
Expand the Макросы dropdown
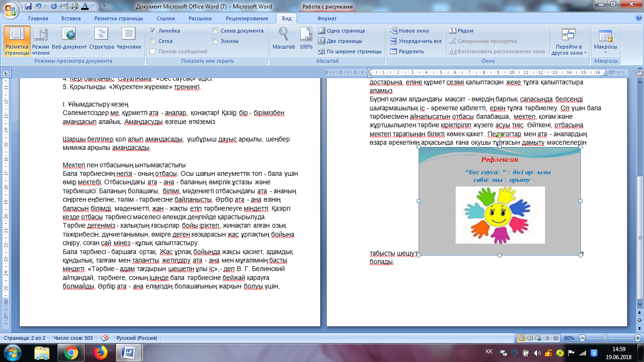coord(605,53)
